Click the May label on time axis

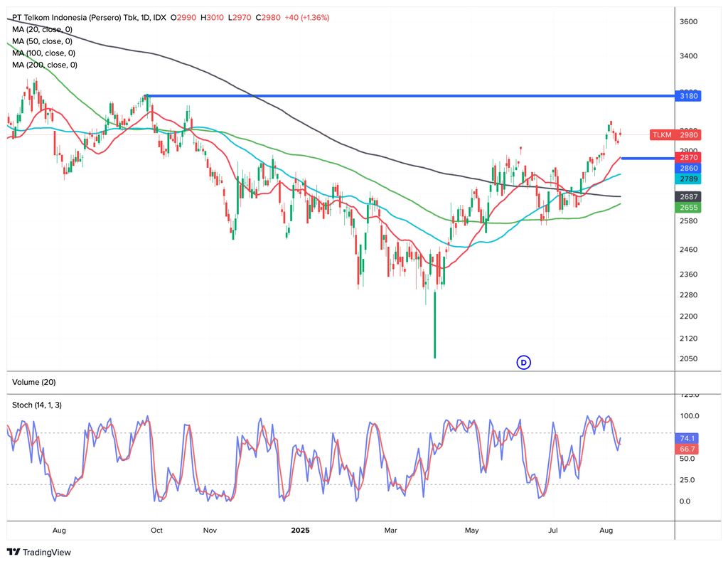tap(472, 530)
